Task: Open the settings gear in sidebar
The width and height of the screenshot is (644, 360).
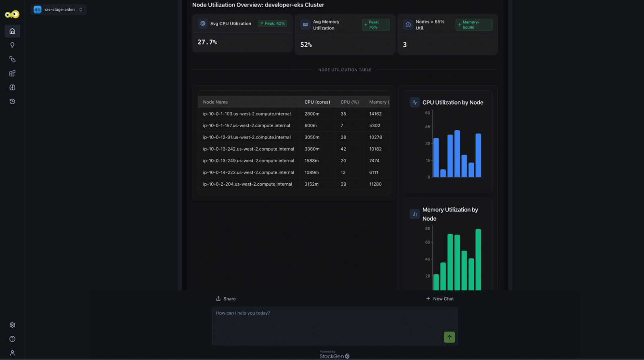Action: pos(12,325)
